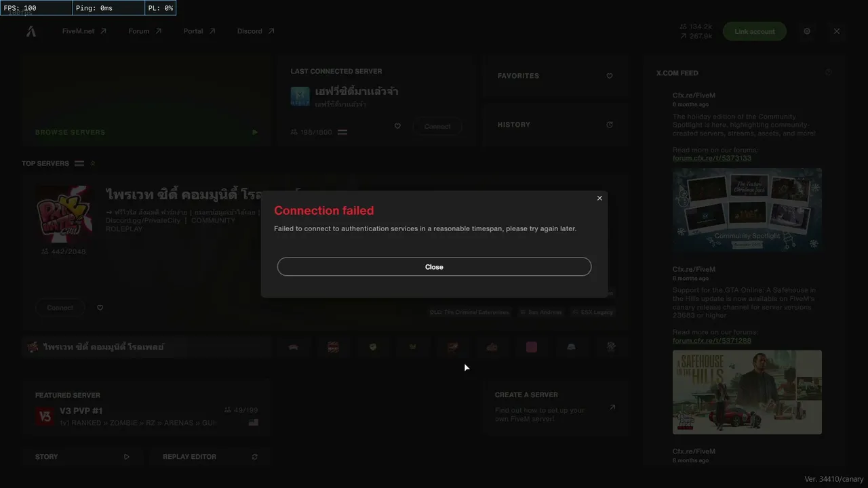Viewport: 868px width, 488px height.
Task: Open the Community Spotlight image
Action: pyautogui.click(x=747, y=210)
